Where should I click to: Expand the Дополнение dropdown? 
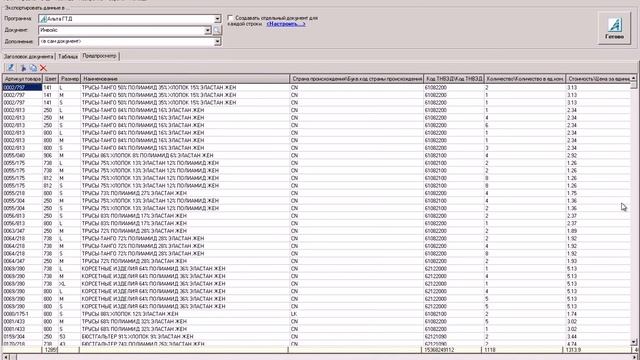[217, 41]
